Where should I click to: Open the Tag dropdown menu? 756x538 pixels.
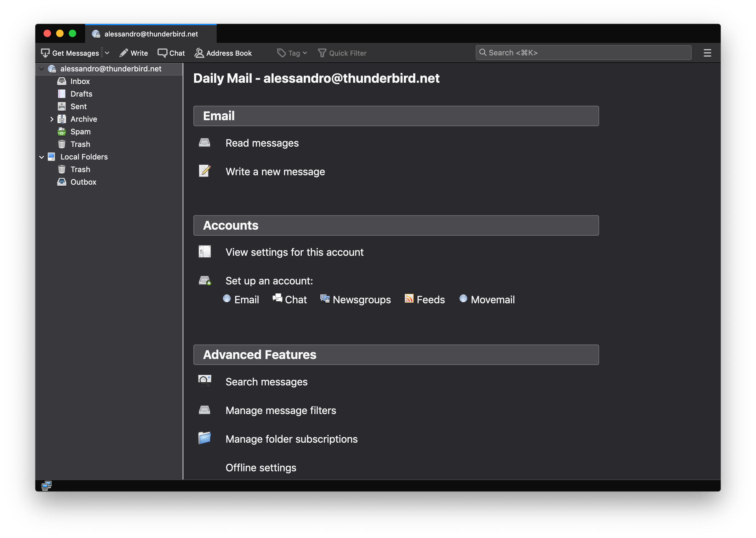point(292,53)
